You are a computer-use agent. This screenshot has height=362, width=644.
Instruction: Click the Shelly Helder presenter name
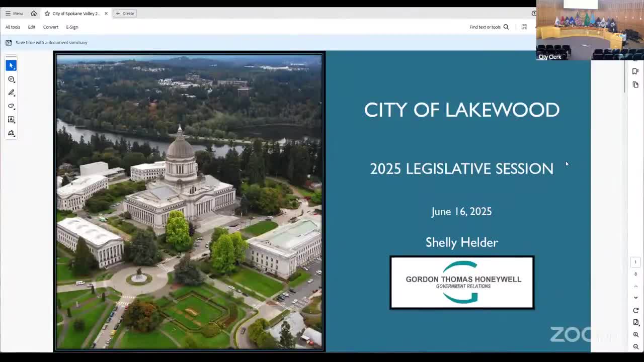coord(462,242)
